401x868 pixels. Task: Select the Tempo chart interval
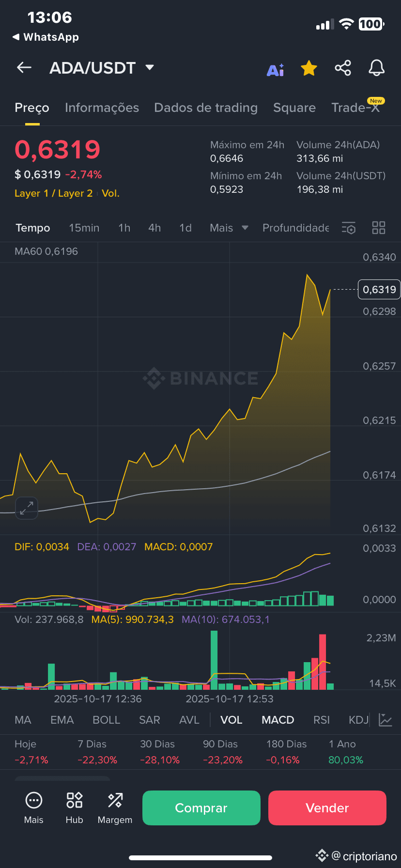(x=32, y=228)
